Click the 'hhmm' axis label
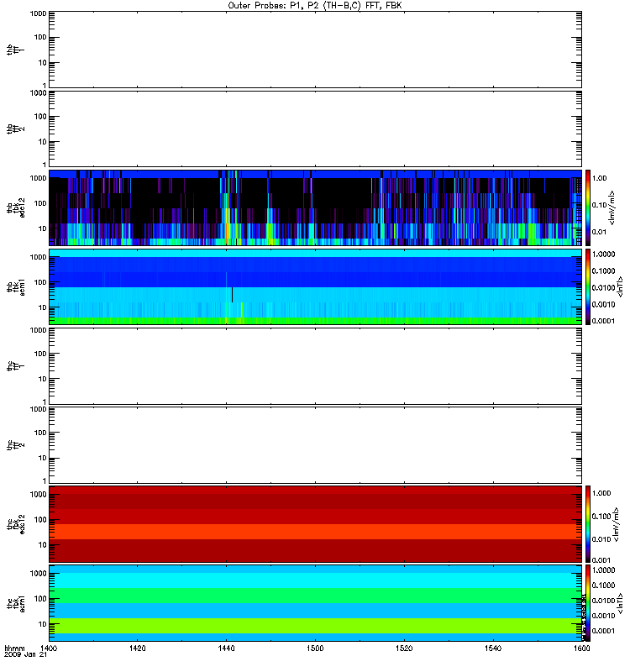The image size is (630, 672). click(x=14, y=648)
